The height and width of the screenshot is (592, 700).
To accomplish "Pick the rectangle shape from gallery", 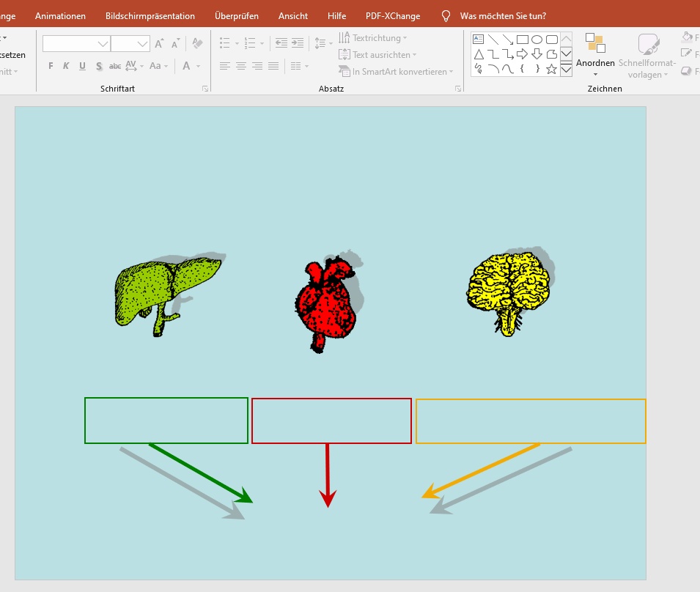I will pyautogui.click(x=522, y=40).
